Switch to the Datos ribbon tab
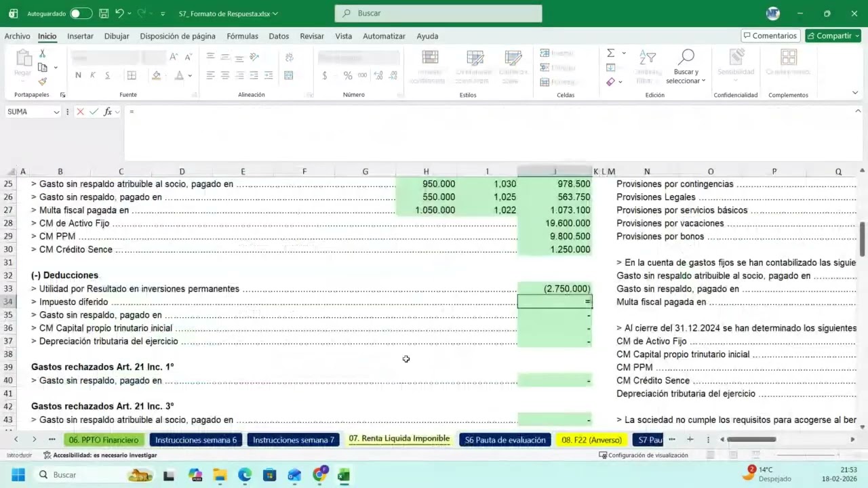This screenshot has width=868, height=488. (279, 37)
